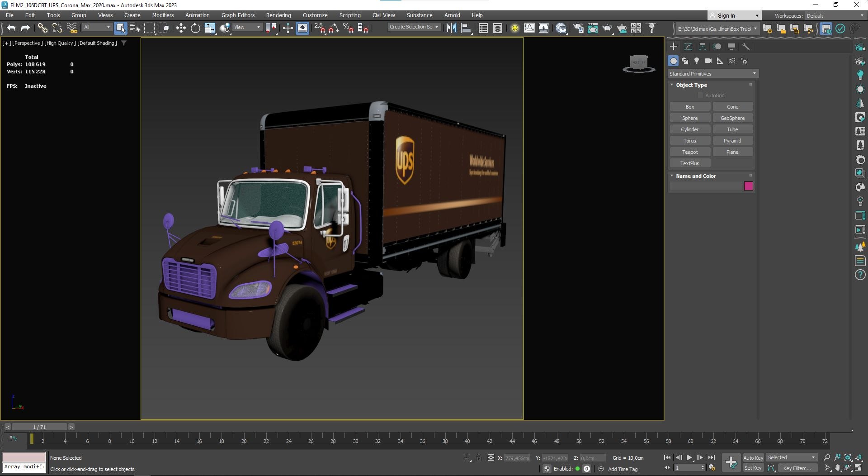Activate the Select and Link tool

tap(42, 28)
